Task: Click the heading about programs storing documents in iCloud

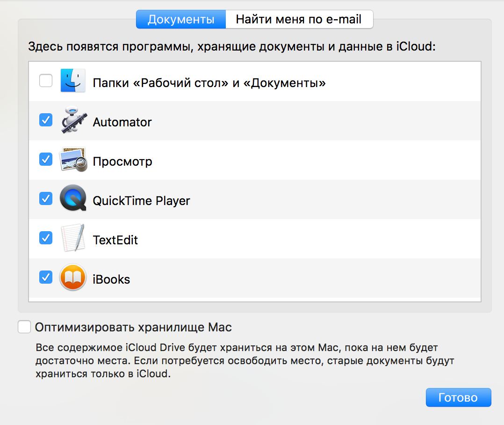Action: [232, 47]
